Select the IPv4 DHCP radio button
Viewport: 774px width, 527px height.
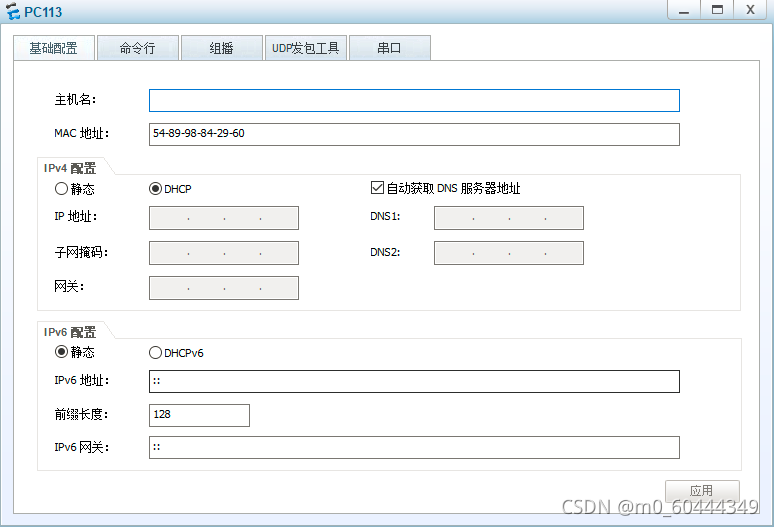155,188
